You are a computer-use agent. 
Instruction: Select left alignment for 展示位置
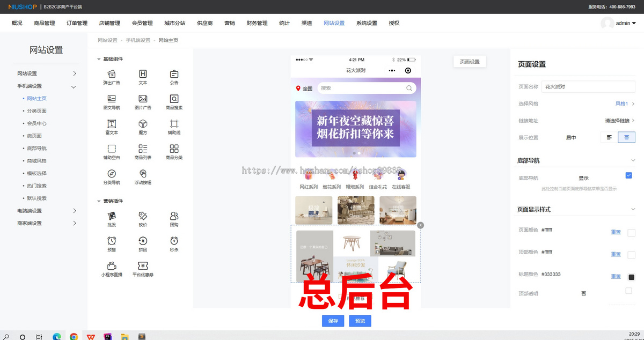pyautogui.click(x=609, y=137)
